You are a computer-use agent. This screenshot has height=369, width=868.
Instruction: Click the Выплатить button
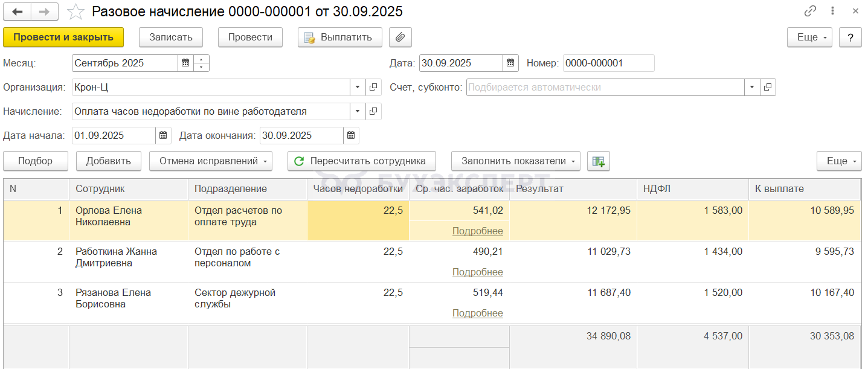[339, 37]
